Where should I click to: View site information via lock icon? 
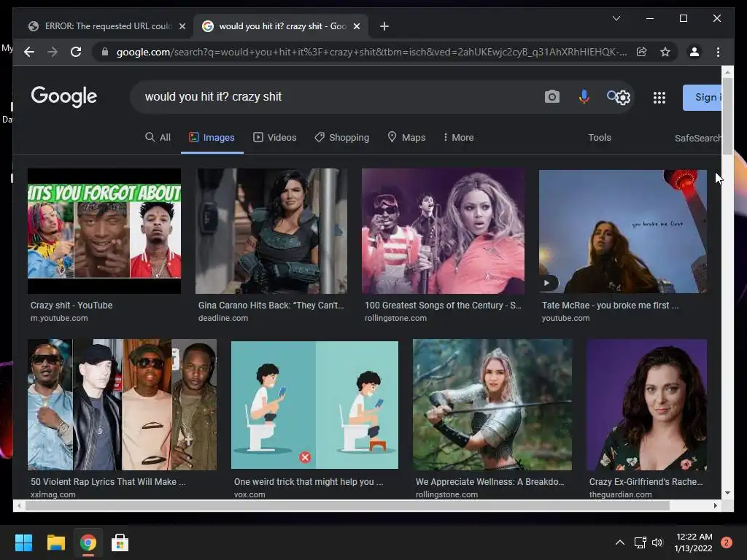tap(105, 52)
